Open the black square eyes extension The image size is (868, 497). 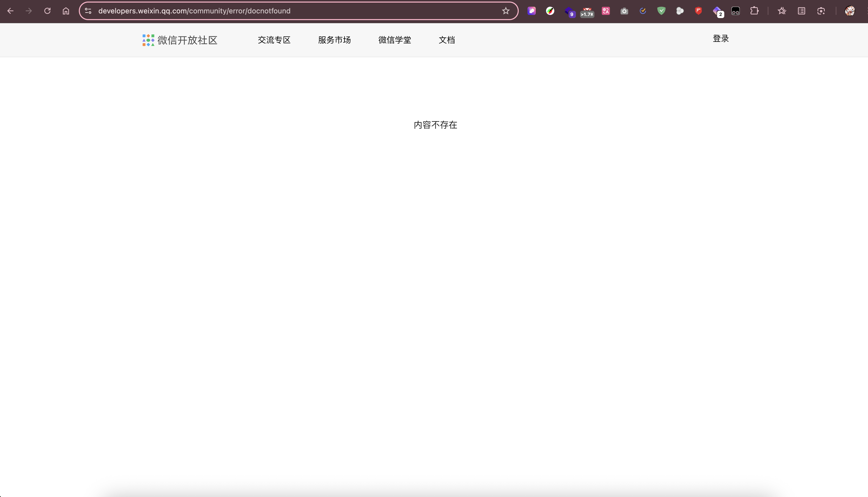coord(736,11)
